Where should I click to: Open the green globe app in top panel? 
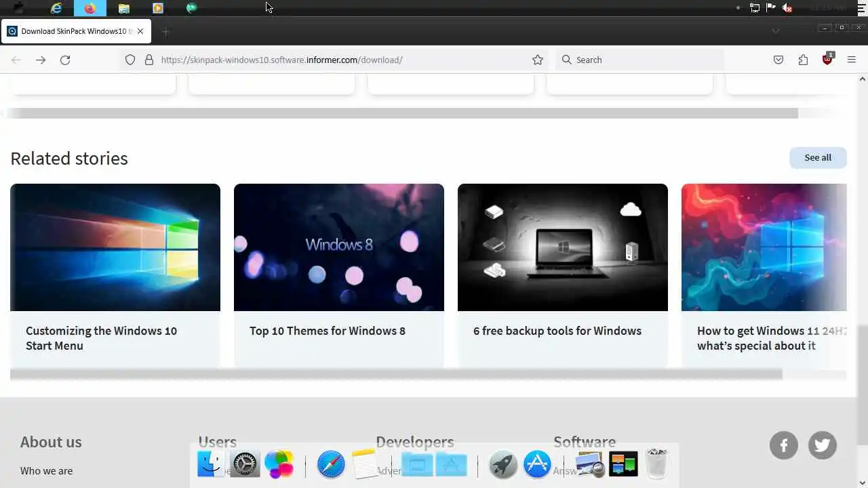pos(191,8)
